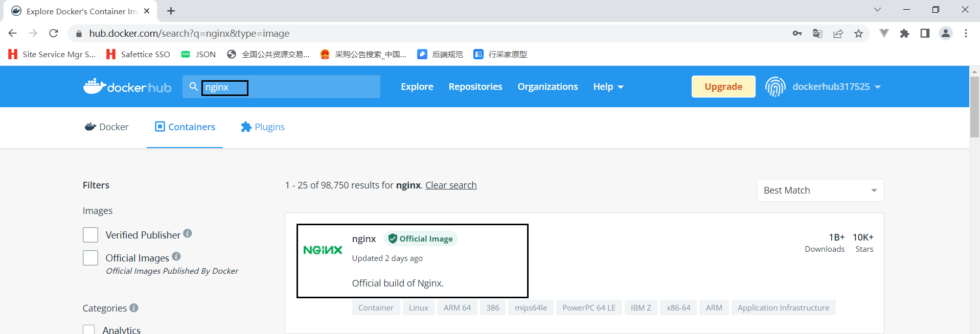Click the info icon beside Official Images
Image resolution: width=980 pixels, height=334 pixels.
pos(176,256)
